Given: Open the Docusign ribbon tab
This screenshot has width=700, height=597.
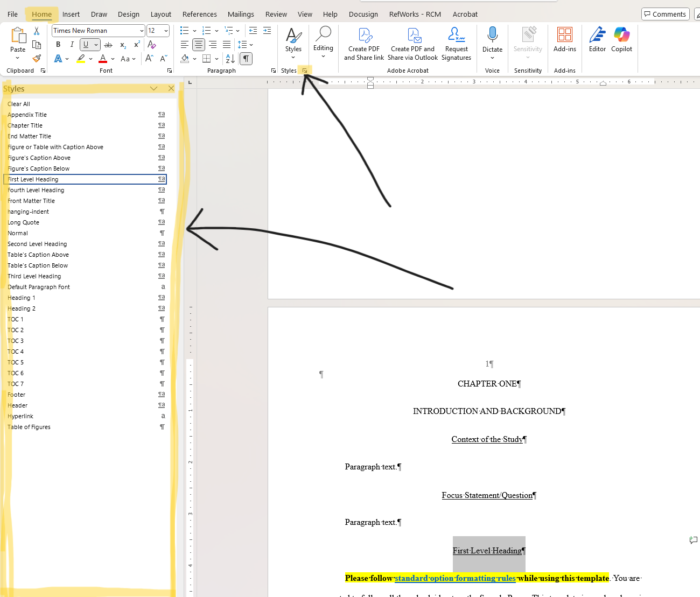Looking at the screenshot, I should pyautogui.click(x=363, y=14).
